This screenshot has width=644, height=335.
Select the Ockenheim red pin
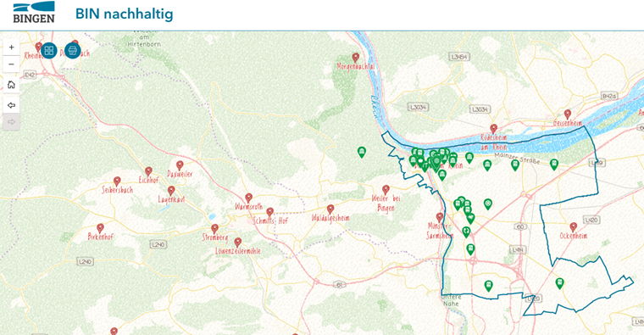pos(574,227)
